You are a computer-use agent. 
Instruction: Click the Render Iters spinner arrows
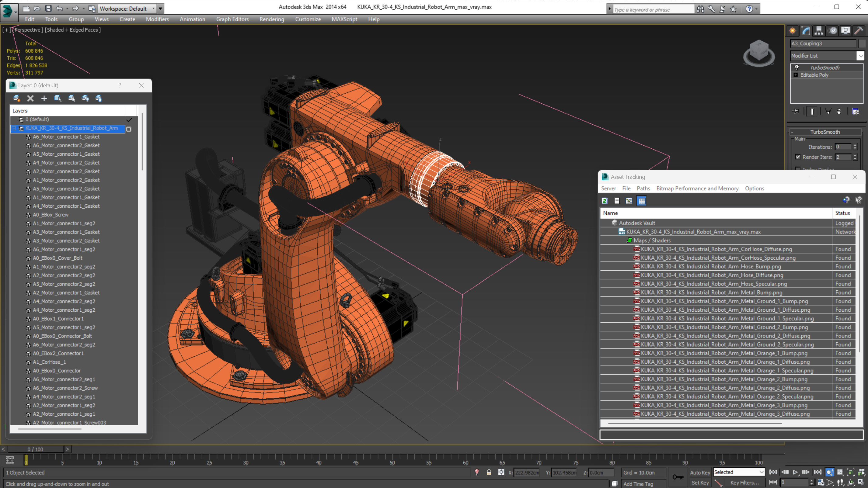pyautogui.click(x=855, y=157)
